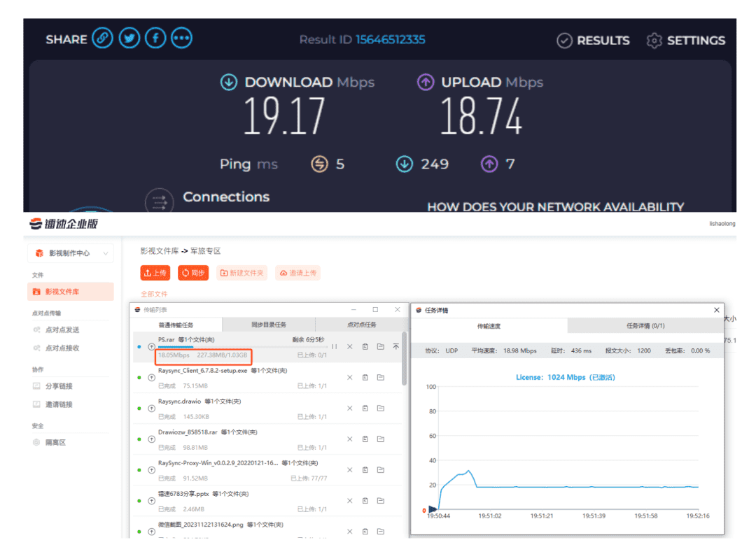The image size is (756, 547).
Task: Expand the 影视制作中心 space dropdown
Action: [105, 253]
